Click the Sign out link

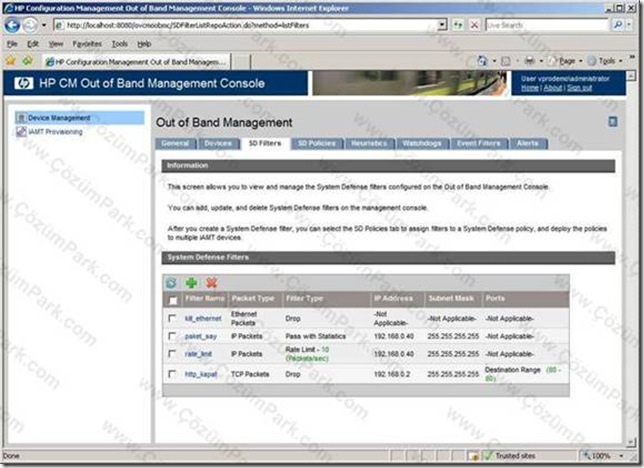tap(580, 88)
